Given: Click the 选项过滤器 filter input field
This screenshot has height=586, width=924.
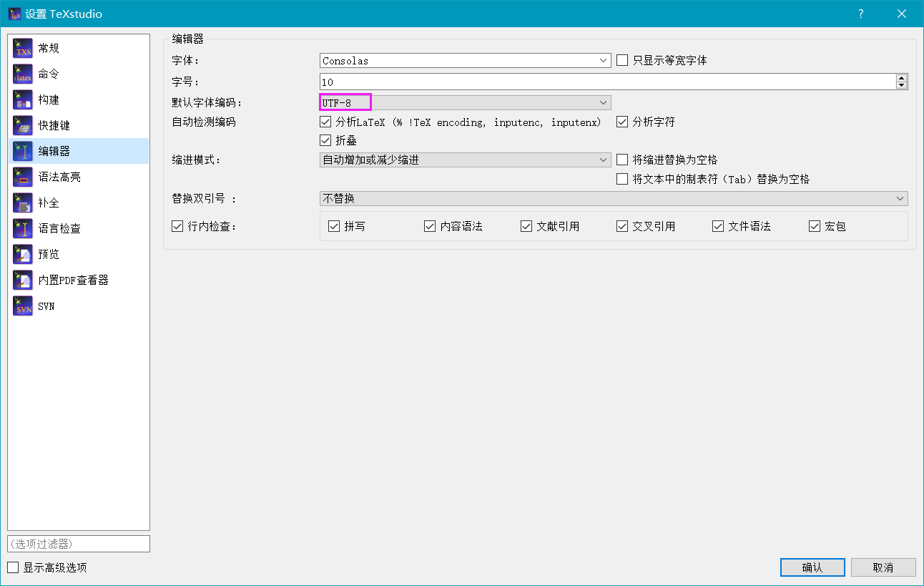Looking at the screenshot, I should tap(79, 543).
